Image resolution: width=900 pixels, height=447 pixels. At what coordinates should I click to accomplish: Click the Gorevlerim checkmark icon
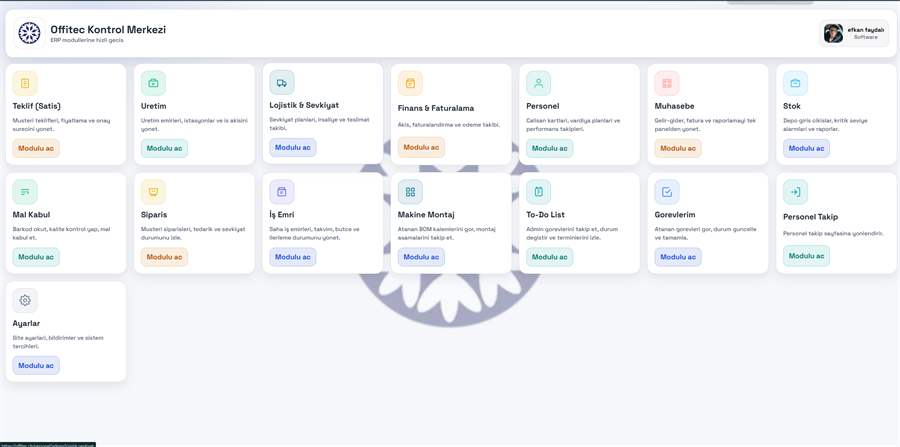pyautogui.click(x=667, y=192)
